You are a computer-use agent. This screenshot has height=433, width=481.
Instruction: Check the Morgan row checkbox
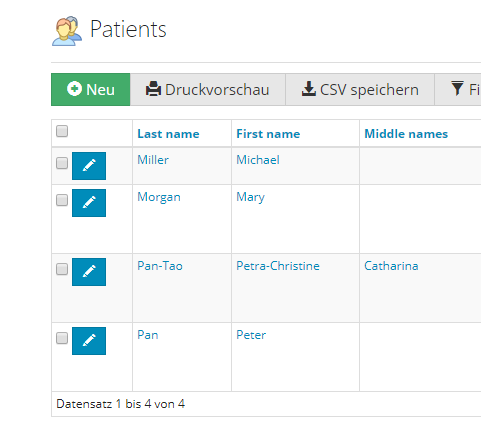62,200
